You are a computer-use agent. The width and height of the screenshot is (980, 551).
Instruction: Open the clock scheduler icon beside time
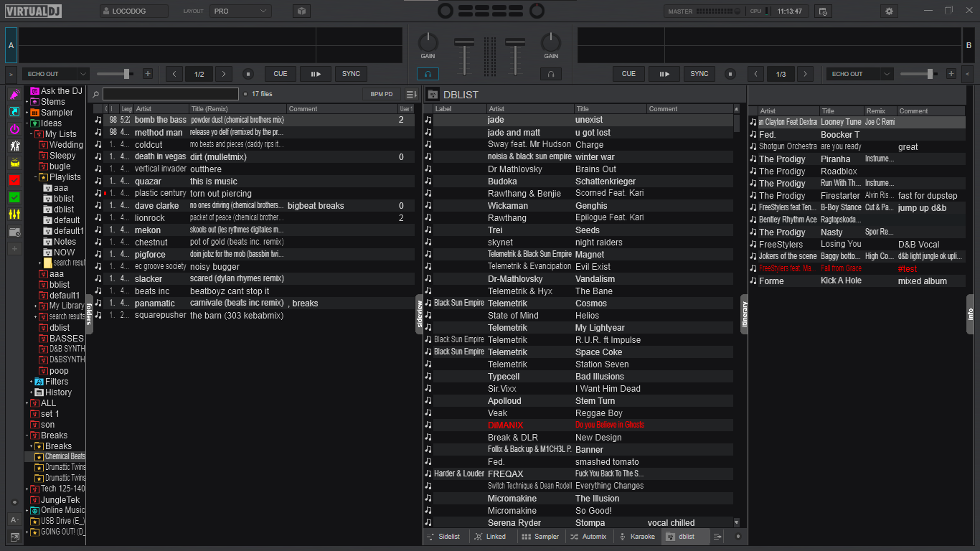pos(823,11)
